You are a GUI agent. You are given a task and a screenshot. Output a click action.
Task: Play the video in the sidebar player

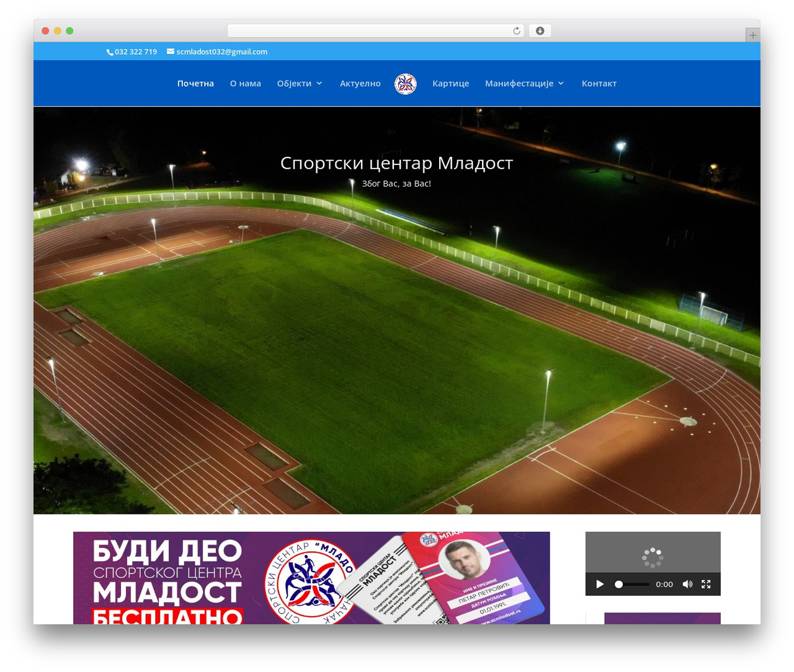[600, 584]
